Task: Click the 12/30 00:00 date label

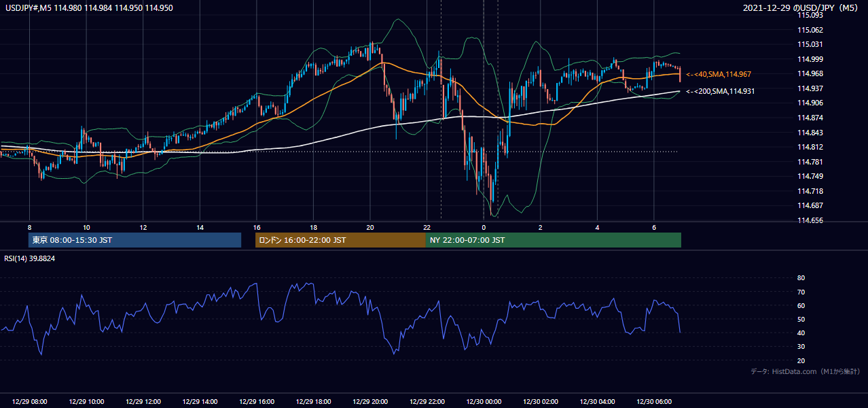Action: coord(484,402)
